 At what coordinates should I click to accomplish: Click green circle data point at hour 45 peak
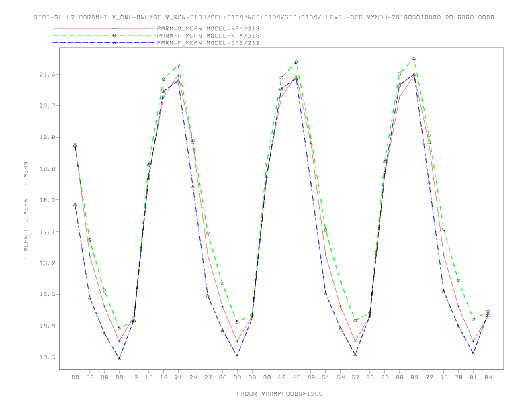coord(296,62)
